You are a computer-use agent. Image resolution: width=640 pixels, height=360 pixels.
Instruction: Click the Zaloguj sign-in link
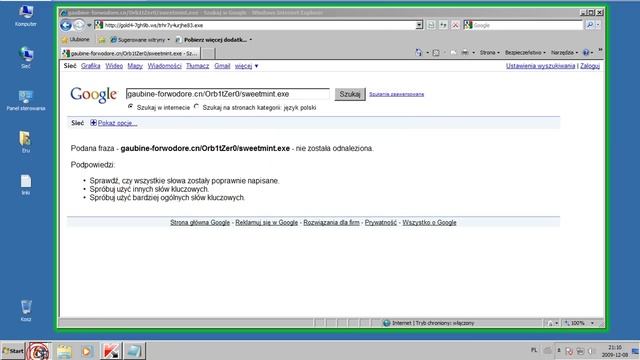point(590,66)
